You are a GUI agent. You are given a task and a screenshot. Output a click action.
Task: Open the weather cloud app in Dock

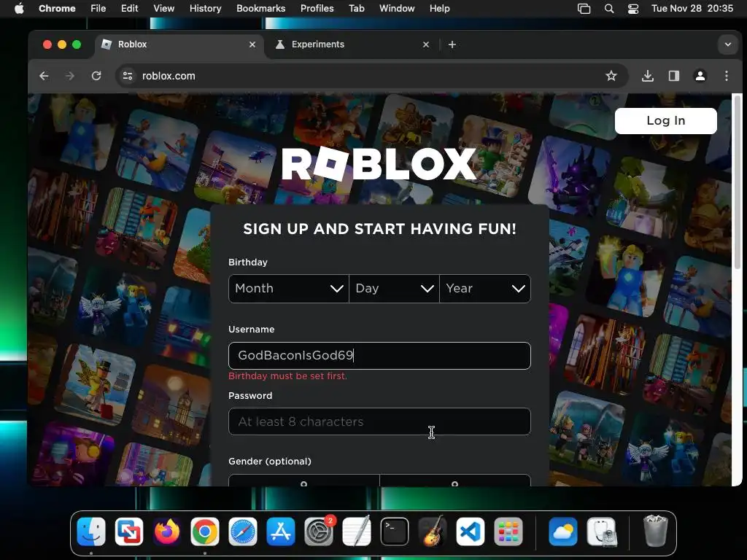562,532
